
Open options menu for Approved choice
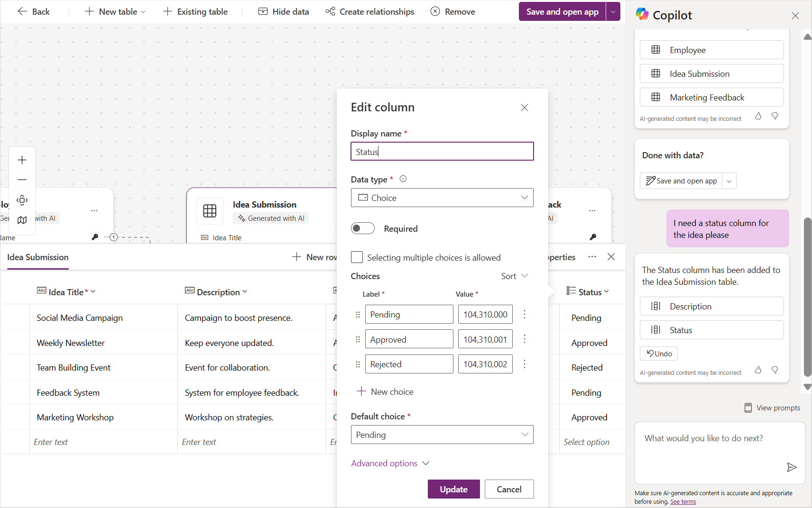[x=524, y=339]
